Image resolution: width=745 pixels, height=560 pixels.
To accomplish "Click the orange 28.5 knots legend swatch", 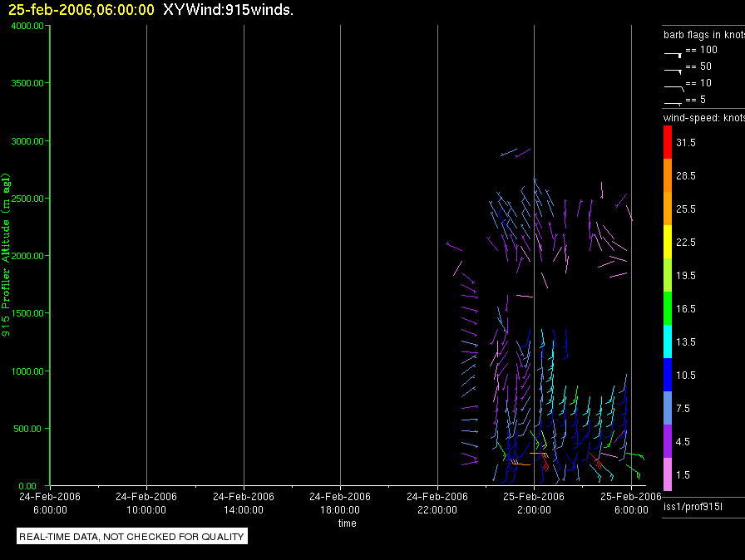I will pos(668,175).
